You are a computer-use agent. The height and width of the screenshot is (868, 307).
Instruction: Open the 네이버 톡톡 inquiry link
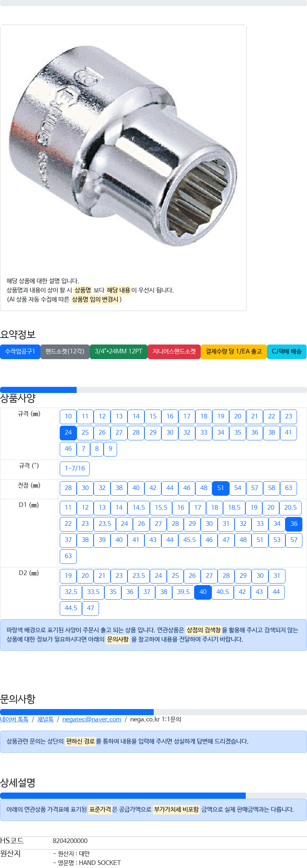click(14, 719)
